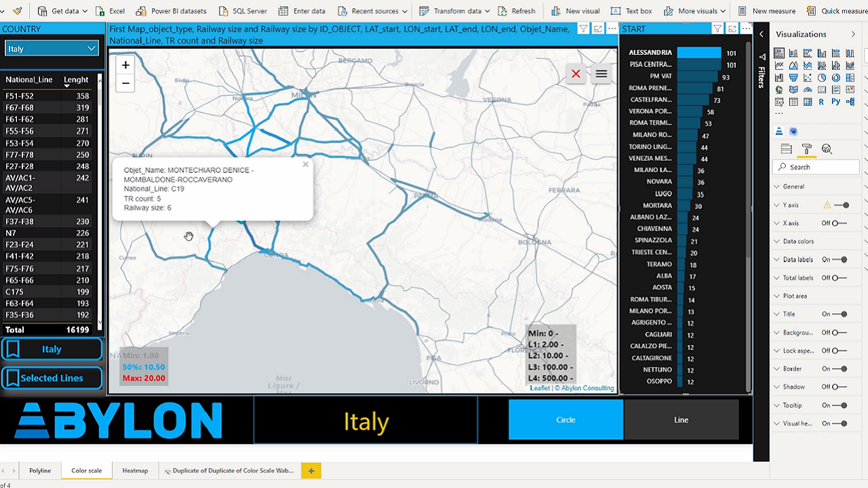Open the Get data dropdown
Image resolution: width=868 pixels, height=488 pixels.
tap(63, 11)
